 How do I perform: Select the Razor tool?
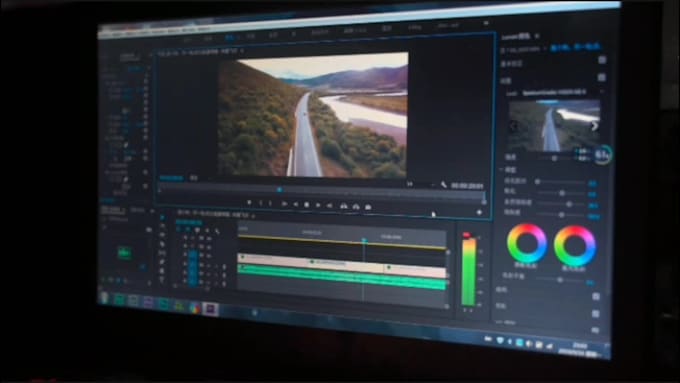163,244
